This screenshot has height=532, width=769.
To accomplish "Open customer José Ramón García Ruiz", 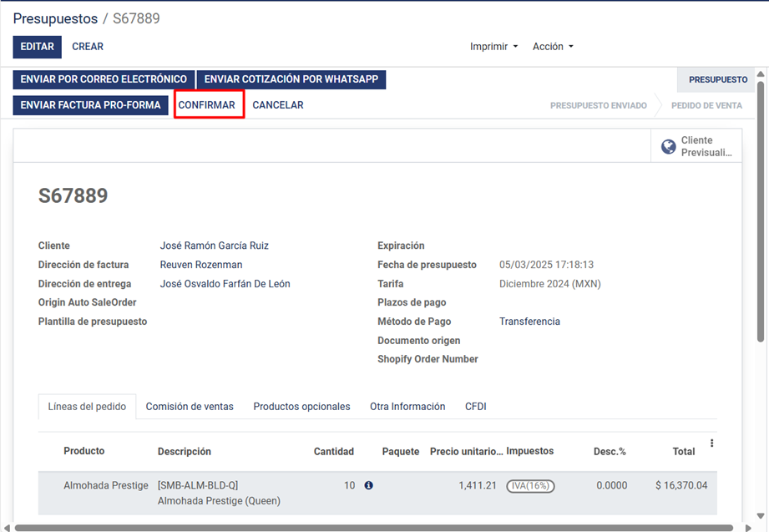I will (x=215, y=246).
